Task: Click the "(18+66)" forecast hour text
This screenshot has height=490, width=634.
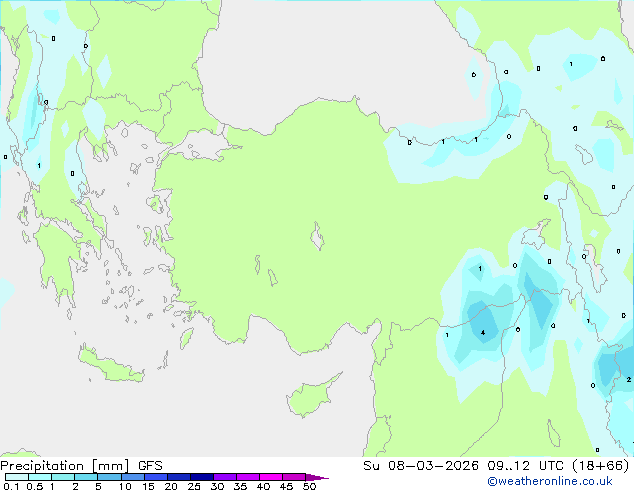Action: [x=601, y=466]
